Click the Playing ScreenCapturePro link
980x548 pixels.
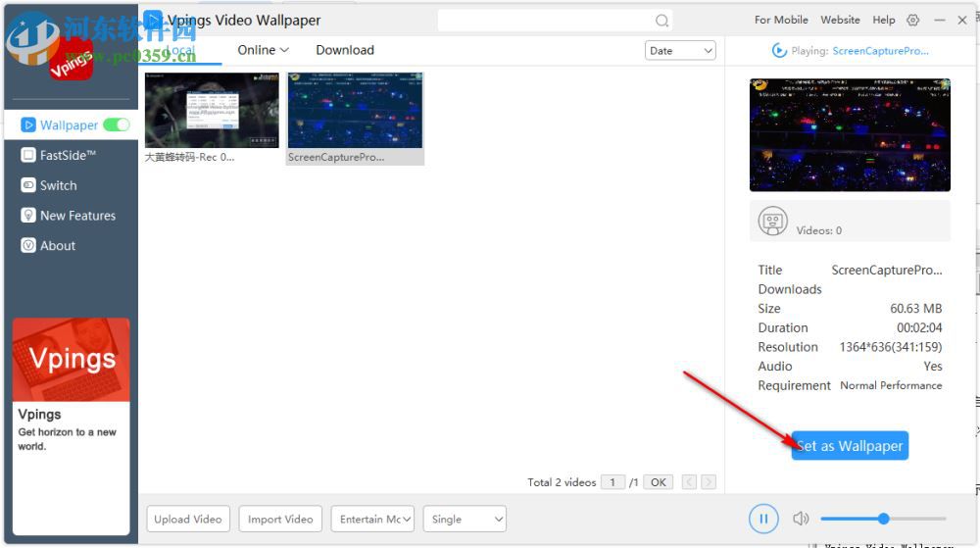(880, 51)
